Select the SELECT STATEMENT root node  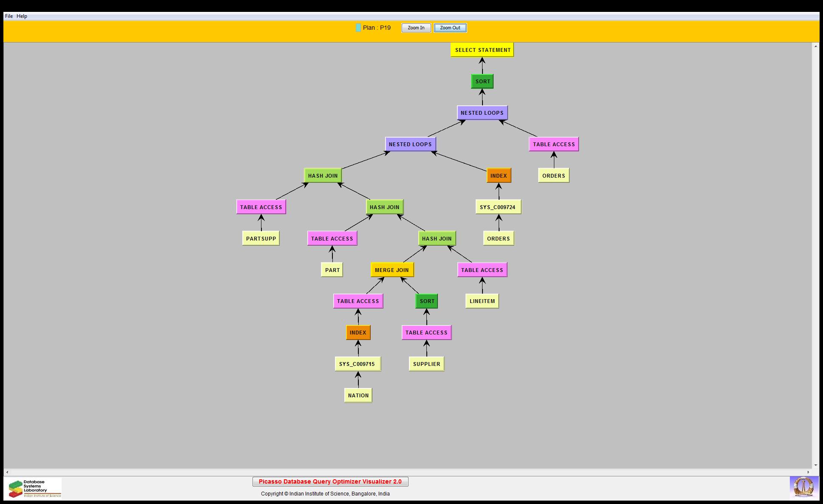(482, 50)
